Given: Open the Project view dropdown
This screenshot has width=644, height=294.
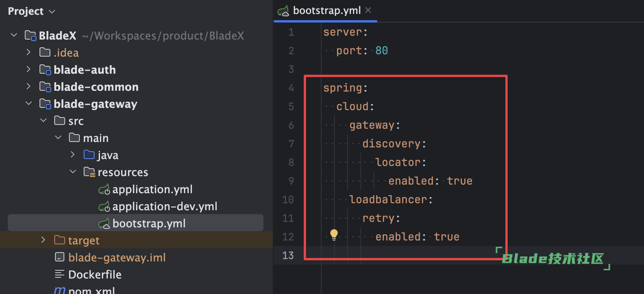Looking at the screenshot, I should click(31, 12).
